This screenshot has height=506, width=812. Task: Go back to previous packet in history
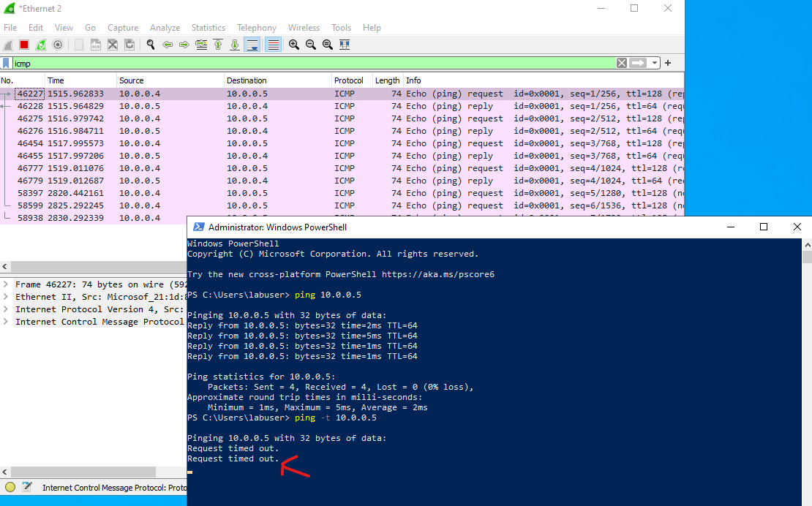[168, 45]
